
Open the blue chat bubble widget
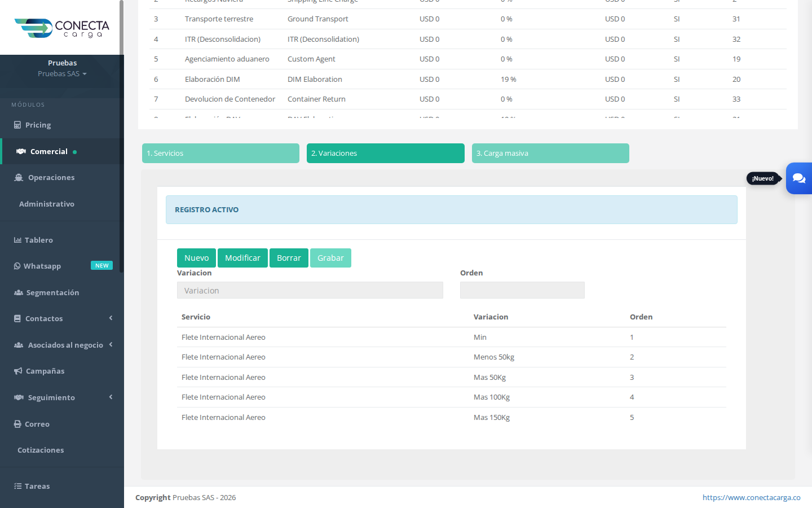pos(799,178)
